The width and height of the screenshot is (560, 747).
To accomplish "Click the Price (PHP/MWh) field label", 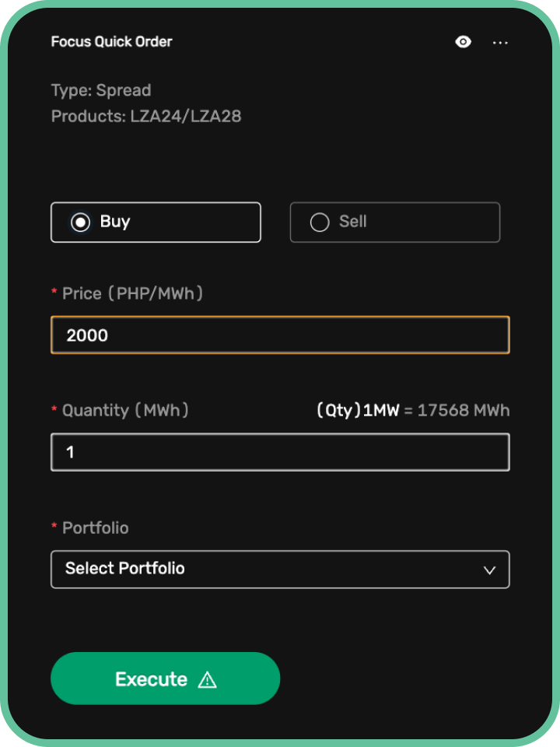I will click(132, 293).
